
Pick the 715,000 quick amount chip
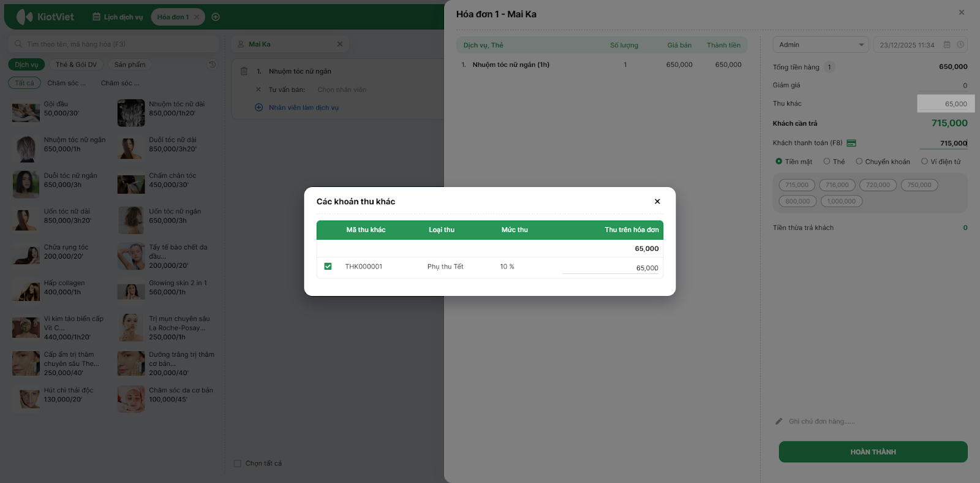[797, 185]
